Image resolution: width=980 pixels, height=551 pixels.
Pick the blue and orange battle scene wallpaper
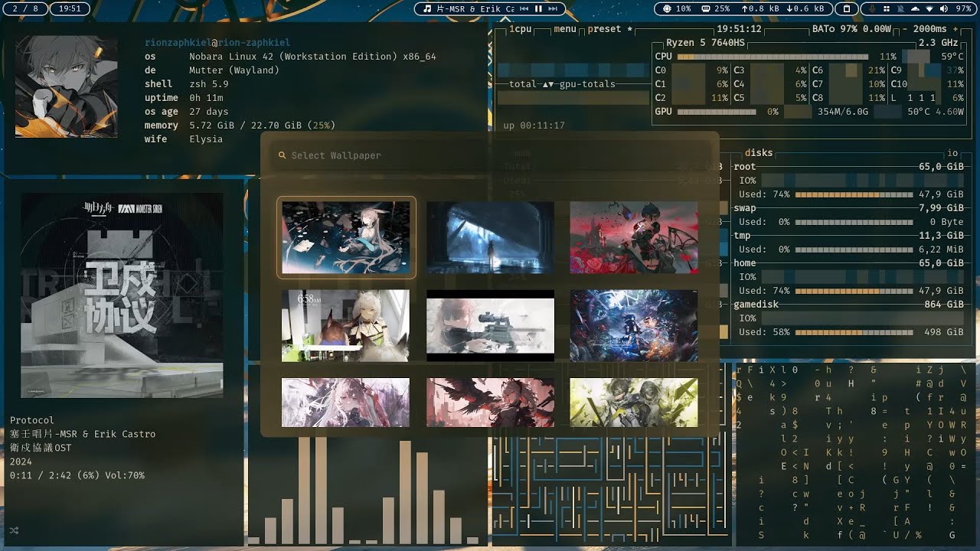point(634,325)
